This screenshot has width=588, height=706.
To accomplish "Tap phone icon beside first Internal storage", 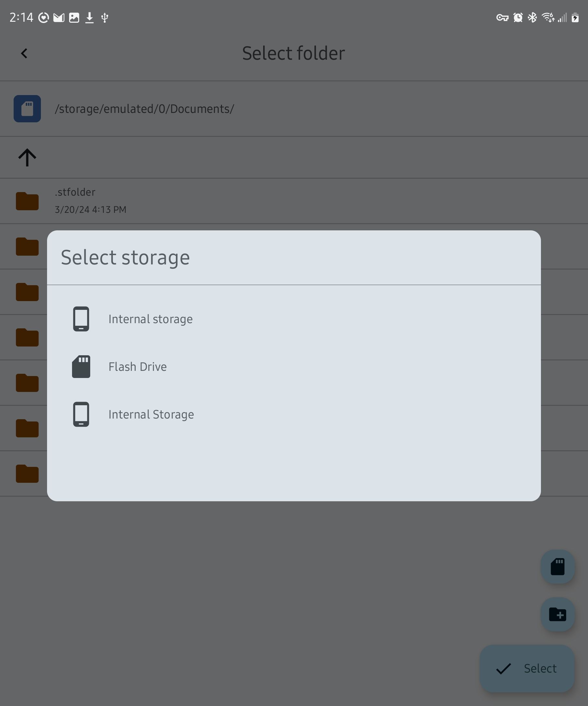I will click(x=81, y=319).
